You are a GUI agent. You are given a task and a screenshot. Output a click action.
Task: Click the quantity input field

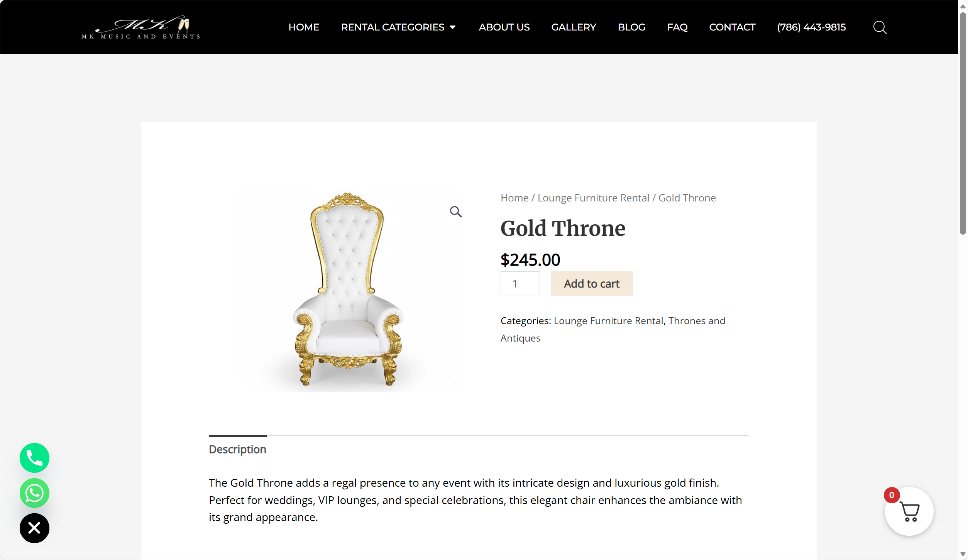click(520, 284)
